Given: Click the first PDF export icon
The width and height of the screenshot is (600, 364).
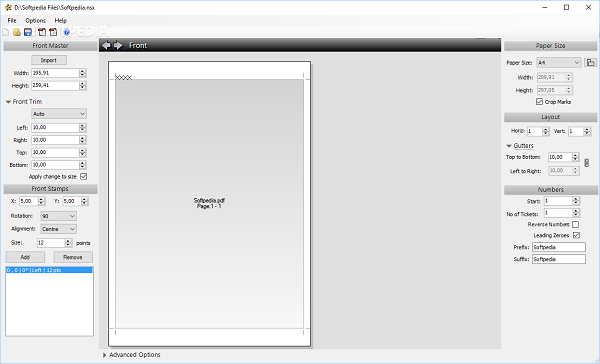Looking at the screenshot, I should pyautogui.click(x=42, y=32).
